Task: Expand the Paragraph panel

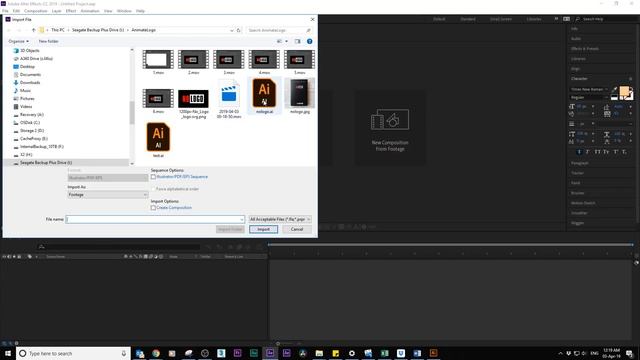Action: click(579, 163)
